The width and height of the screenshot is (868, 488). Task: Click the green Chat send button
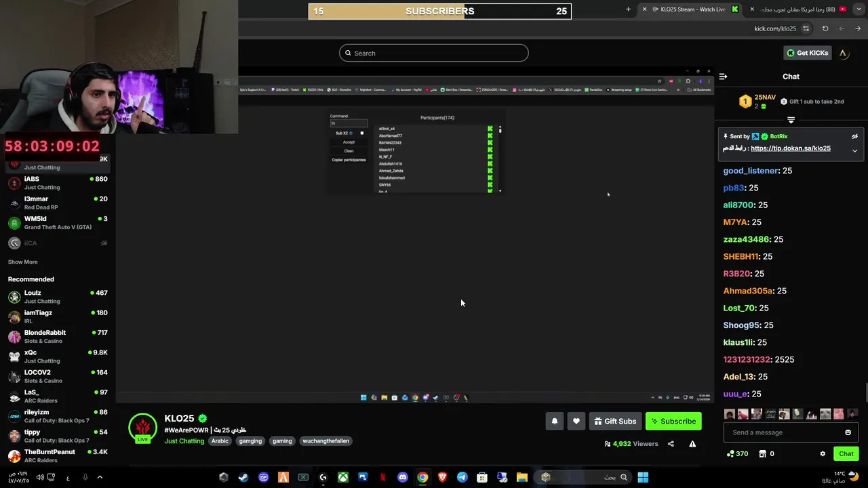[x=846, y=454]
